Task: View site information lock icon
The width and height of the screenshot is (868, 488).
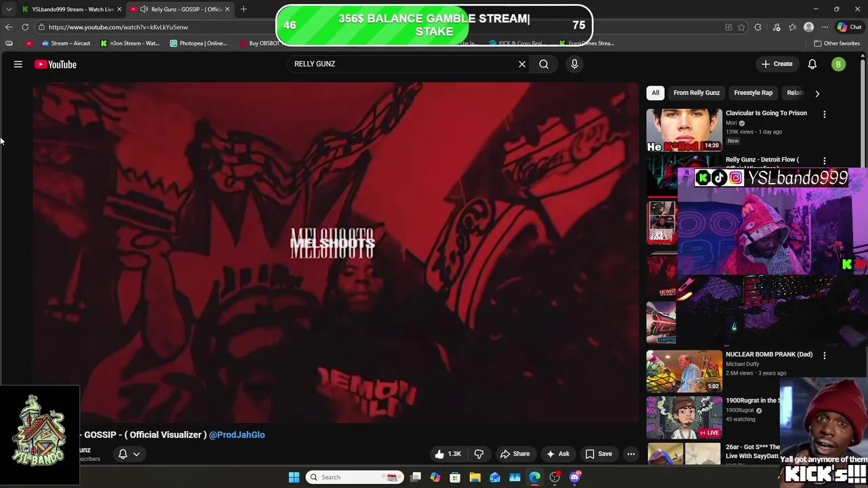Action: click(41, 27)
